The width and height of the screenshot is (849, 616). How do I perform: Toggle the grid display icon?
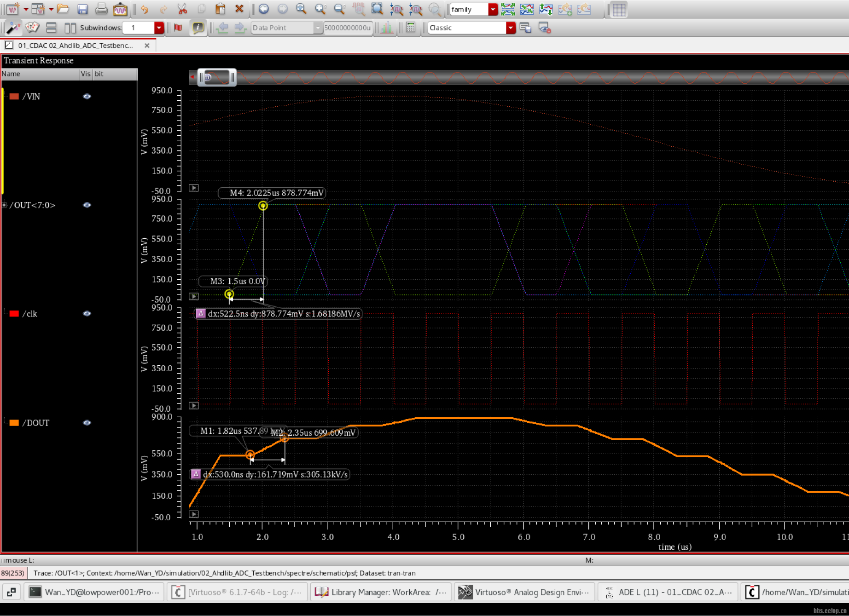(619, 10)
